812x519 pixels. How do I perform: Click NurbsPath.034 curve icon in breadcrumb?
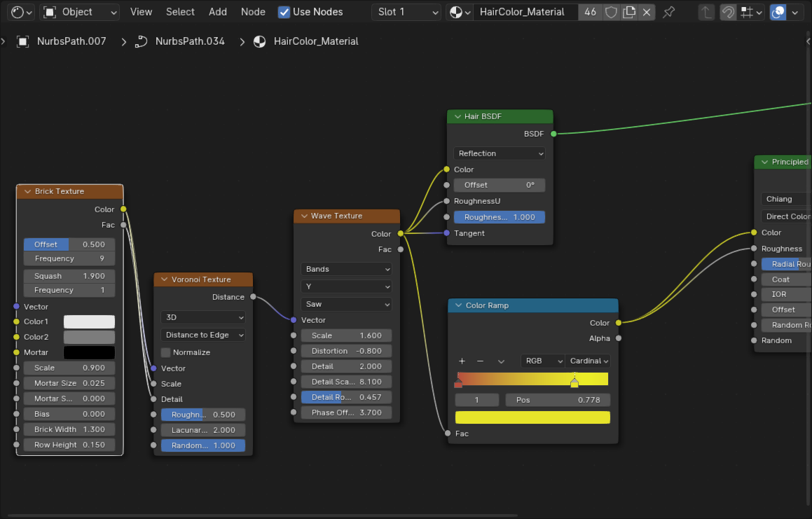[141, 41]
